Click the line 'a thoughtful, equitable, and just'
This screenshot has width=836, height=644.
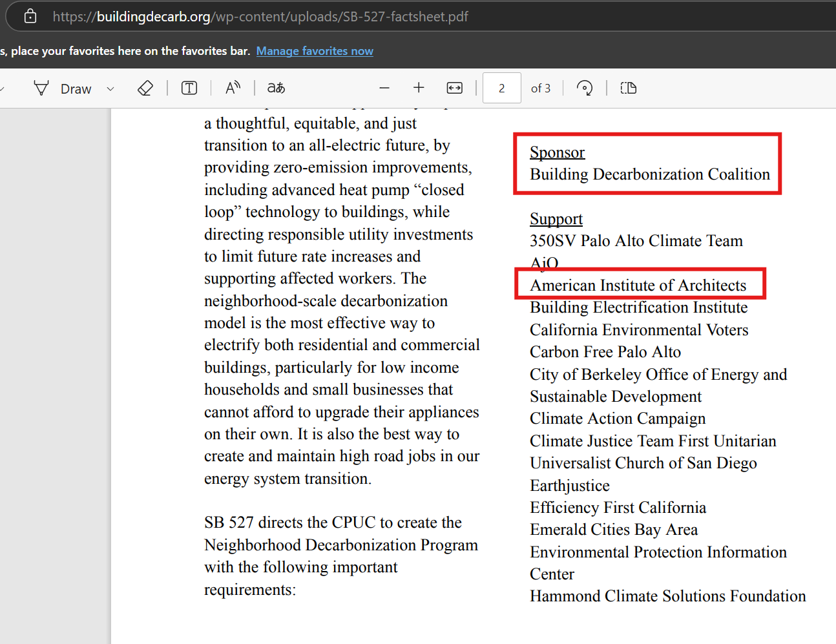(310, 123)
